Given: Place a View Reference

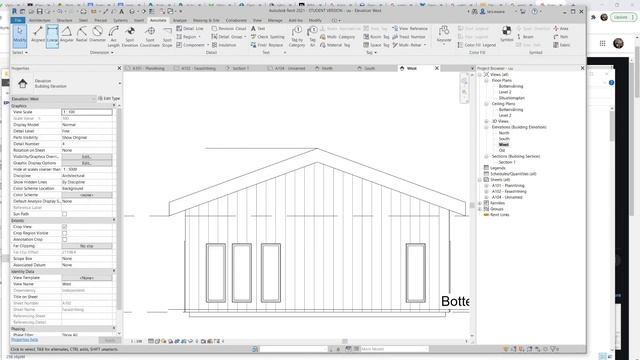Looking at the screenshot, I should pos(410,29).
